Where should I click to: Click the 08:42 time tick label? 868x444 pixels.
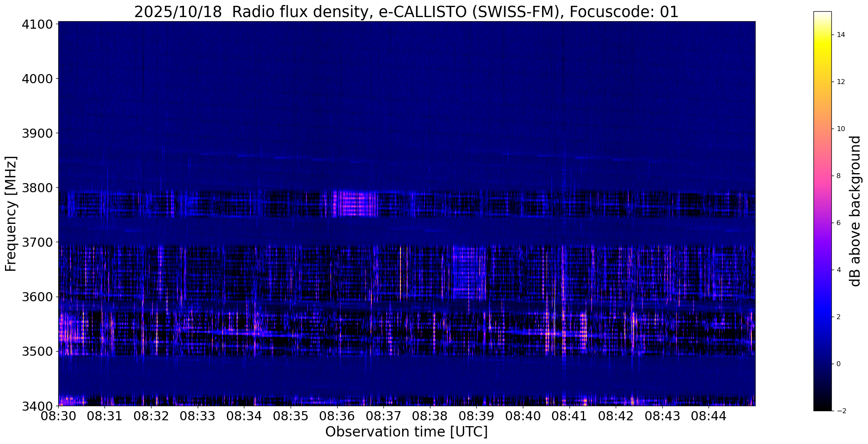[617, 416]
